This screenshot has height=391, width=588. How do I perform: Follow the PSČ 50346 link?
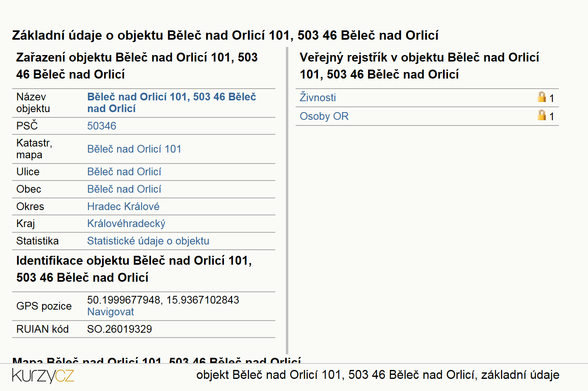(102, 126)
